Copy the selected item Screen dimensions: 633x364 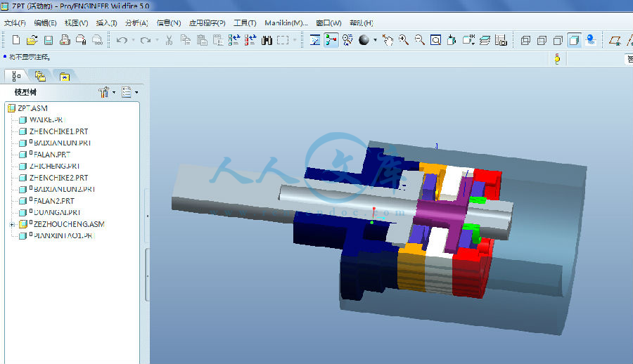point(186,40)
